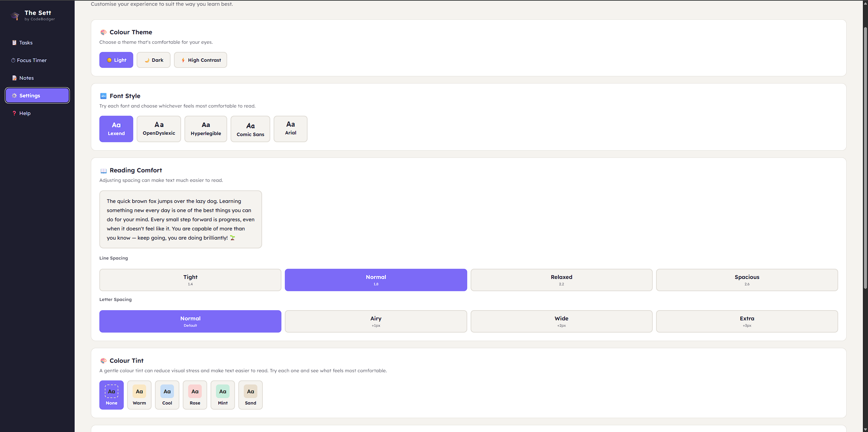Click the Notes page icon
Viewport: 868px width, 432px height.
tap(14, 78)
